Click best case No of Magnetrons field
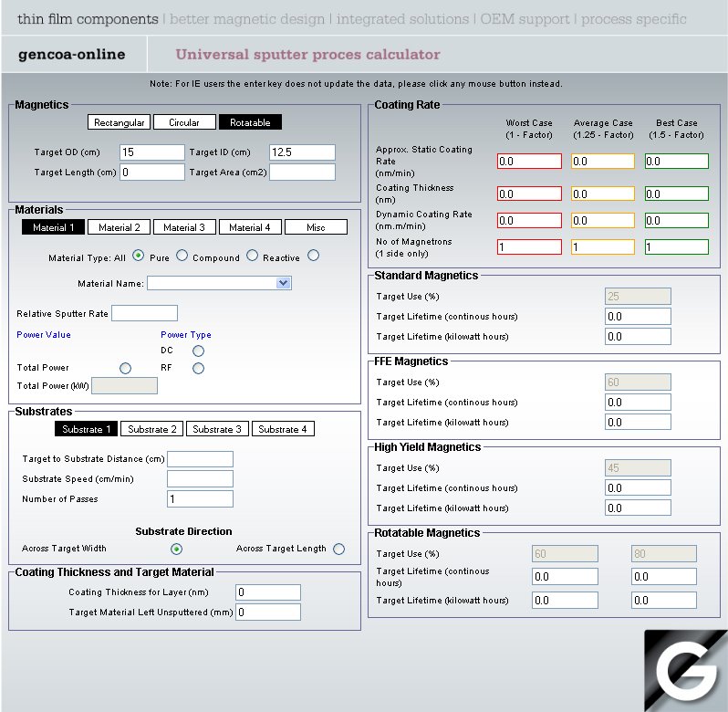 677,246
